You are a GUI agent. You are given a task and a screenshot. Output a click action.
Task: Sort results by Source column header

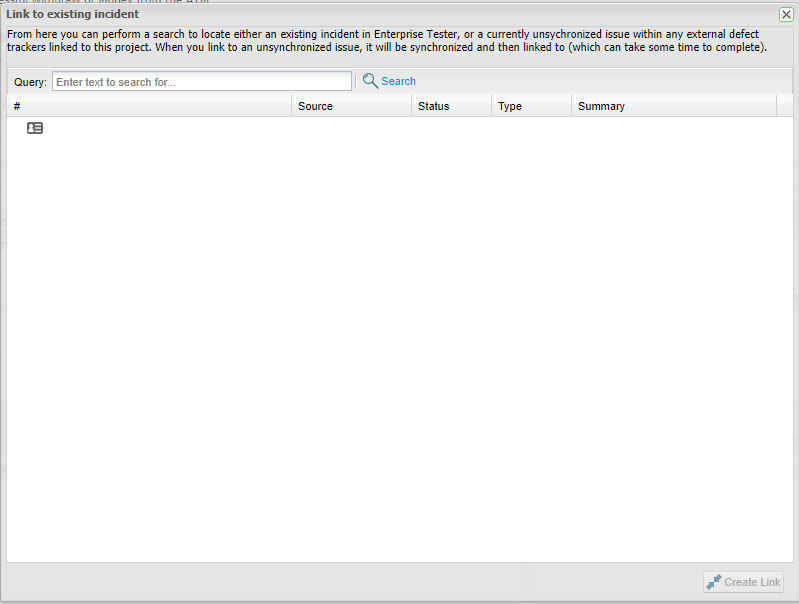pos(350,106)
